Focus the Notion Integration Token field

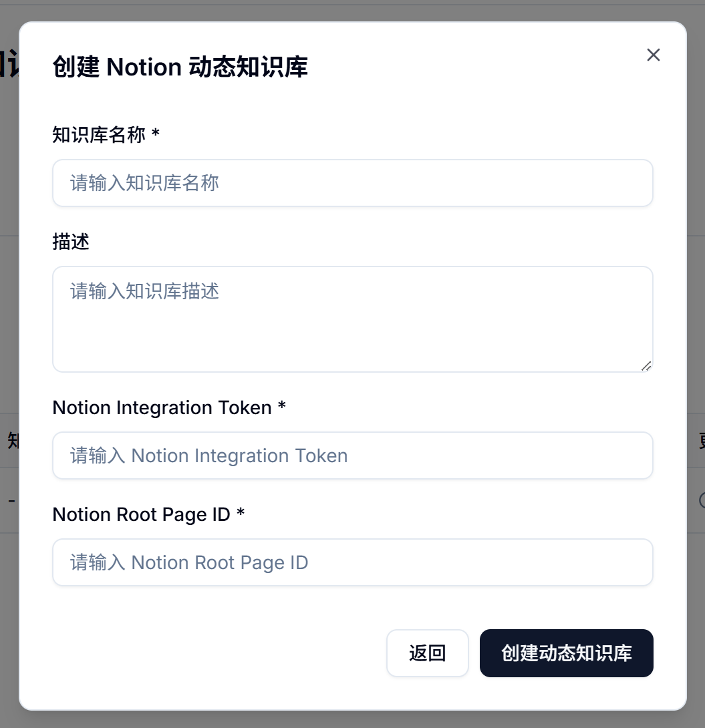click(x=352, y=456)
